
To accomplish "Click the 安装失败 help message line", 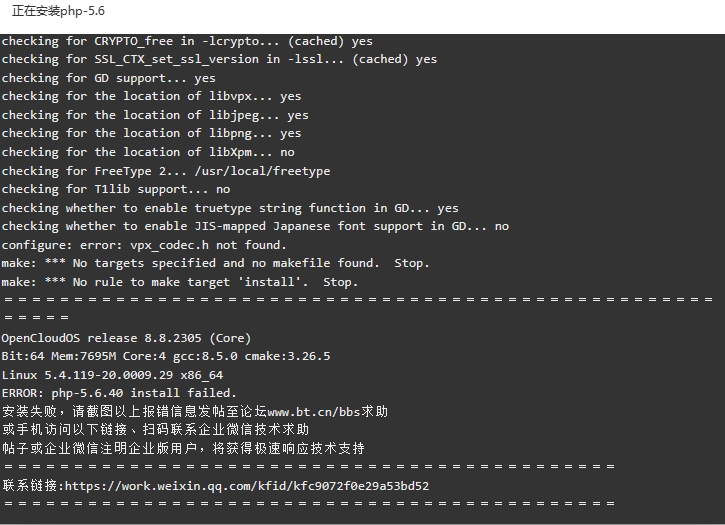I will (x=195, y=411).
